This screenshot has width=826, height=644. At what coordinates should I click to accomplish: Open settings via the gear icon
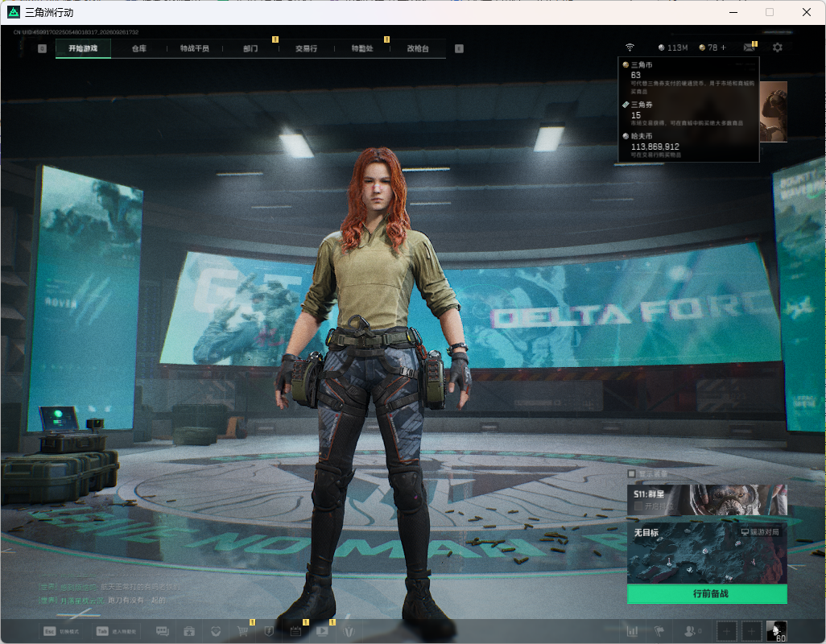click(x=777, y=47)
